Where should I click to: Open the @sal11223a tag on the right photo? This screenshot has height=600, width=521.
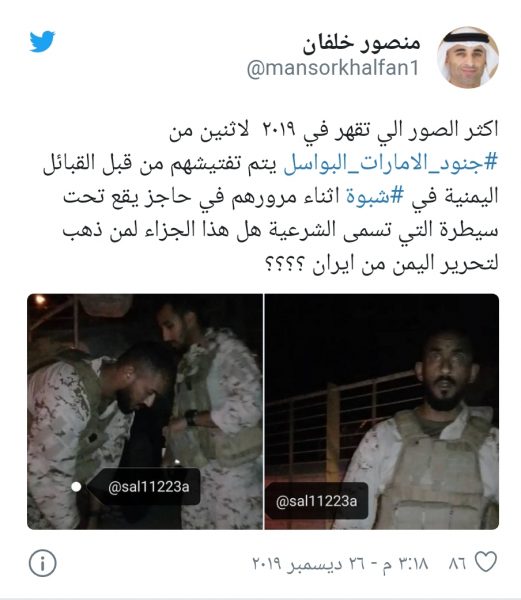tap(316, 501)
